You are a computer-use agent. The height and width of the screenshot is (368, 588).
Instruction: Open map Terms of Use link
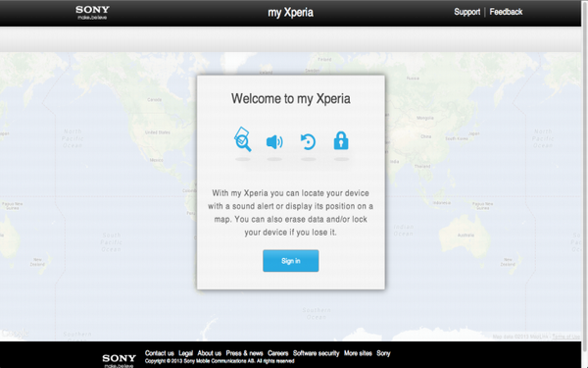point(565,337)
